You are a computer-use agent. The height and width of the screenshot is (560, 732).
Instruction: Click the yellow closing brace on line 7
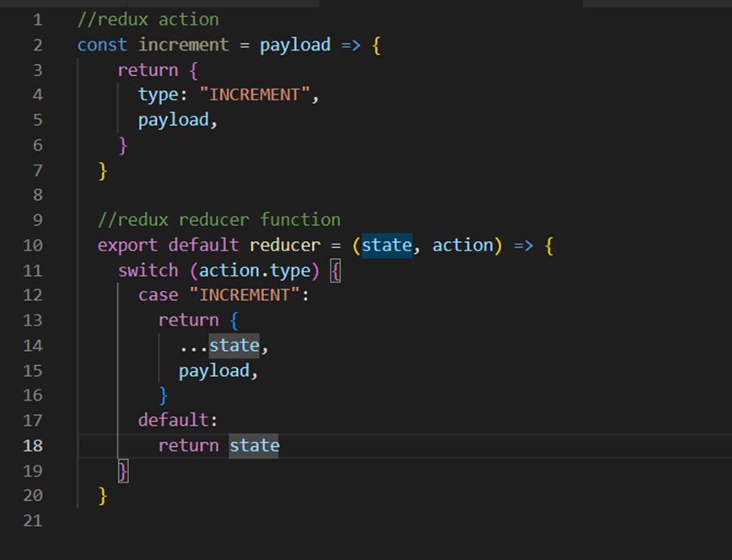click(x=103, y=170)
